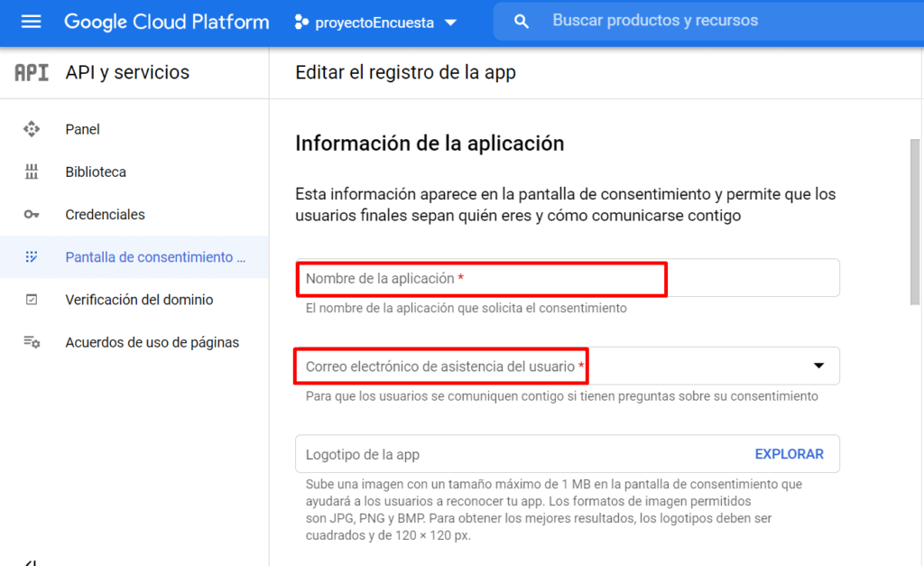Click the Pantalla de consentimiento dots icon
This screenshot has width=924, height=566.
click(x=32, y=257)
